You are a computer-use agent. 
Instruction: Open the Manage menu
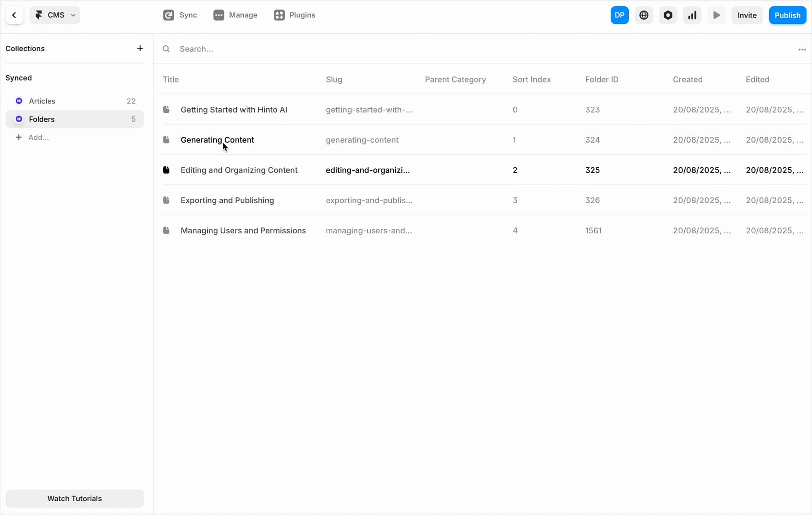(236, 15)
